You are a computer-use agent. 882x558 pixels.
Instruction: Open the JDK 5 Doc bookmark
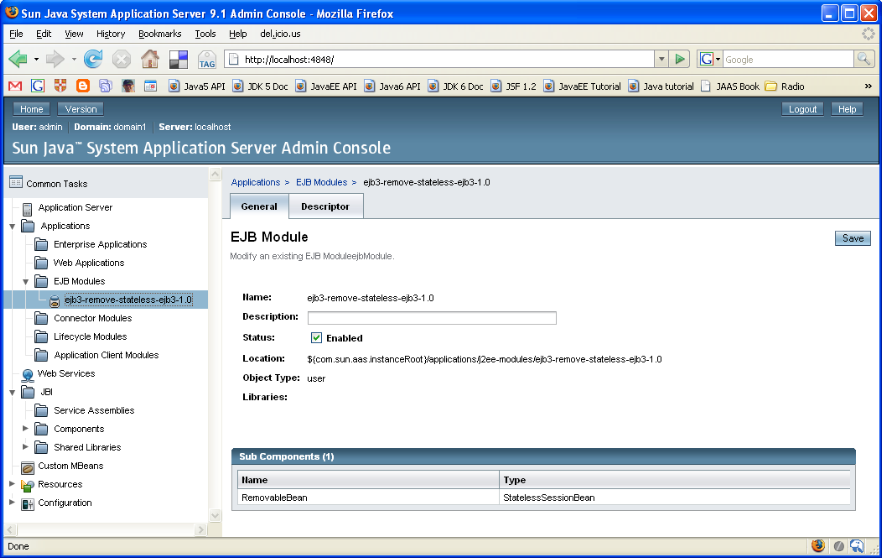(x=261, y=87)
